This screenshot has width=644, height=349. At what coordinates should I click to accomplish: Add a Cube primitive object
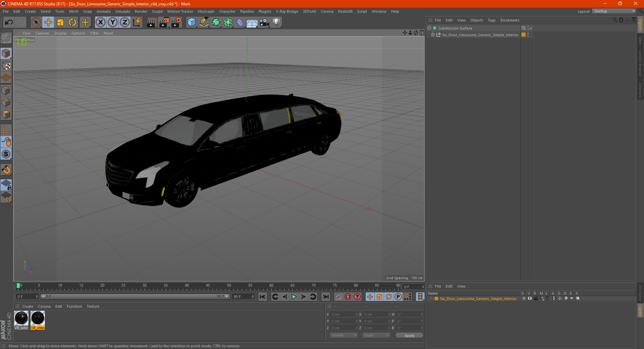point(192,22)
